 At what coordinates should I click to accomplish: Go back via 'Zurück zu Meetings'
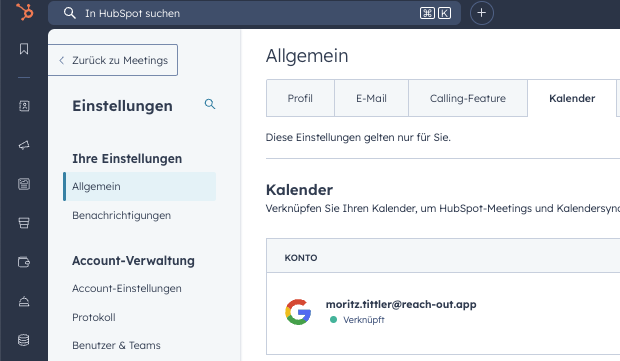pos(113,60)
